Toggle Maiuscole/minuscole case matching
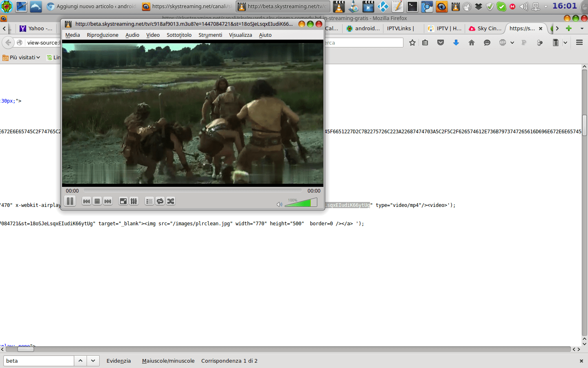Screen dimensions: 588x368 pyautogui.click(x=168, y=361)
